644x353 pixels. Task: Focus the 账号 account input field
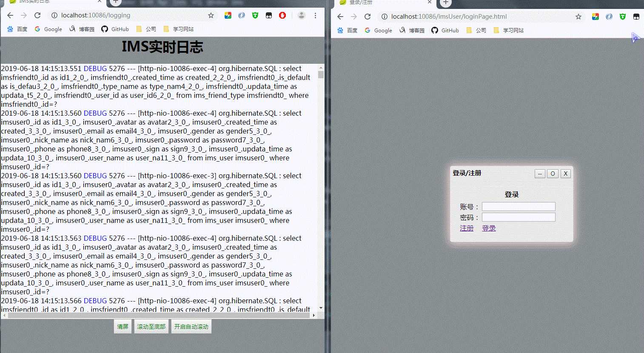[519, 207]
